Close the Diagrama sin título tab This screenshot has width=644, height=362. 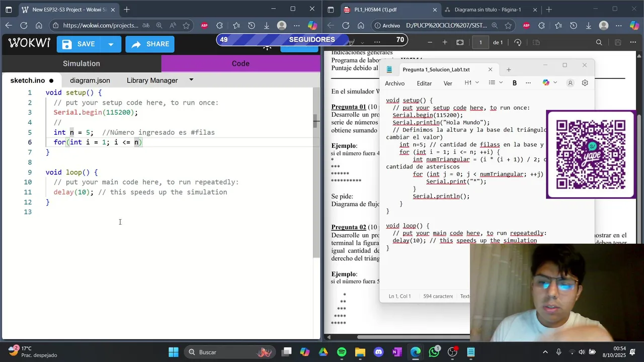pyautogui.click(x=535, y=10)
